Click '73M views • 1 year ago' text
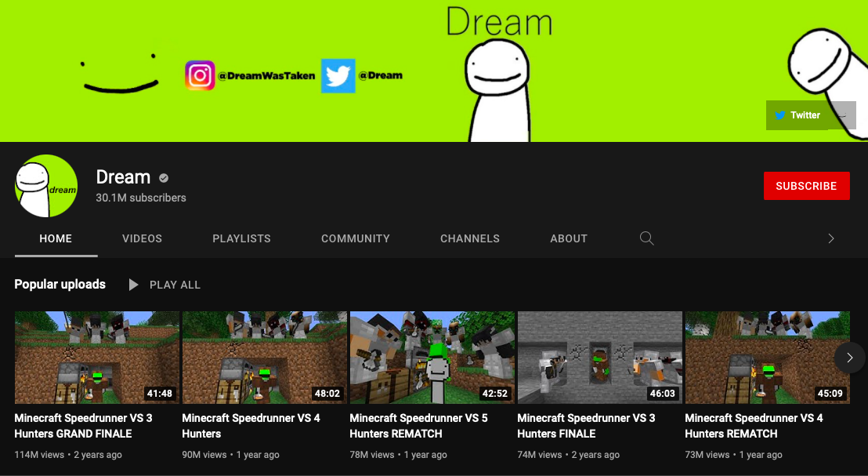 [x=733, y=455]
